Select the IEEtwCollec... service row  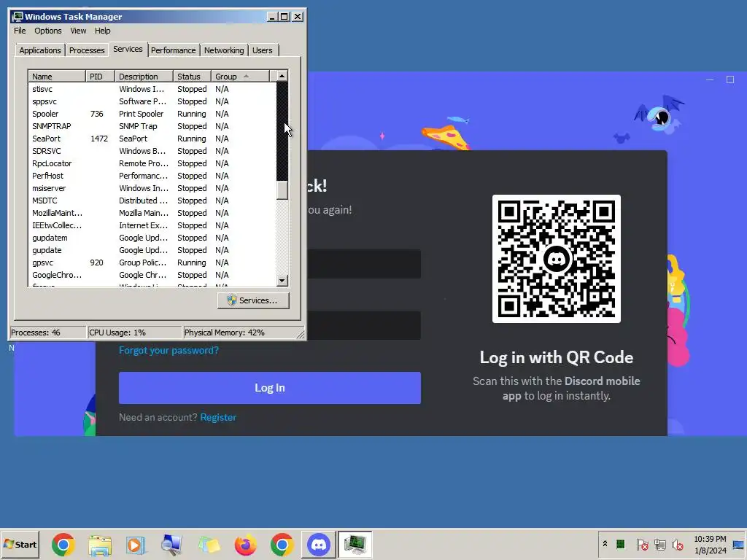coord(152,225)
